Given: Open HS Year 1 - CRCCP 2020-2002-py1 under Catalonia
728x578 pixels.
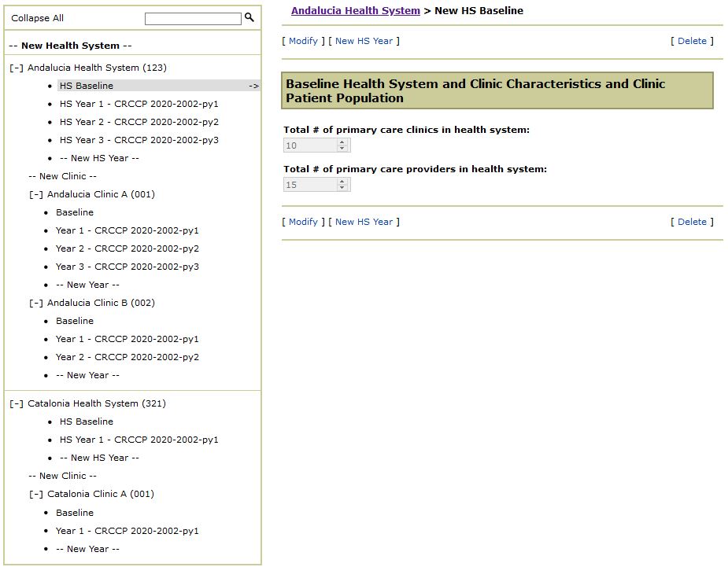Looking at the screenshot, I should click(139, 440).
